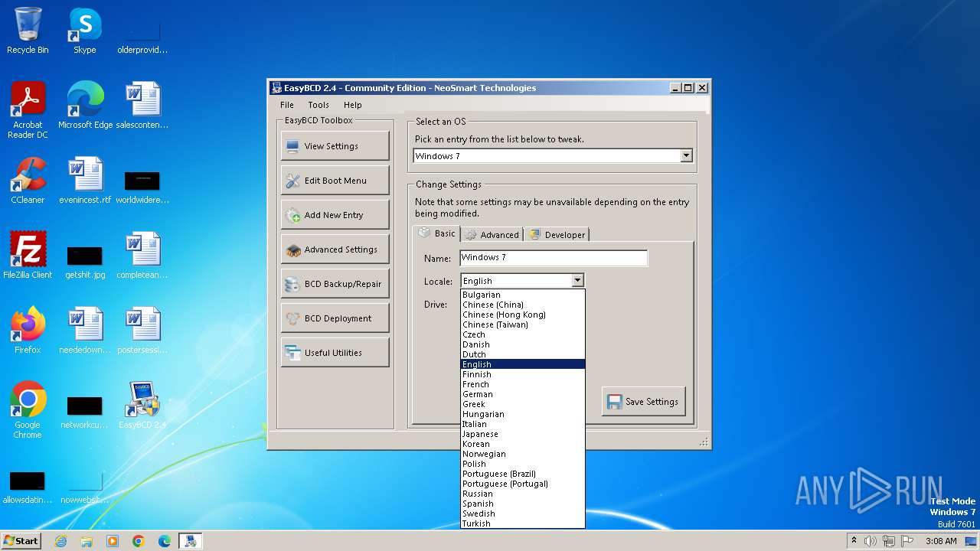The height and width of the screenshot is (551, 980).
Task: Choose Polish in the locale list
Action: tap(523, 464)
